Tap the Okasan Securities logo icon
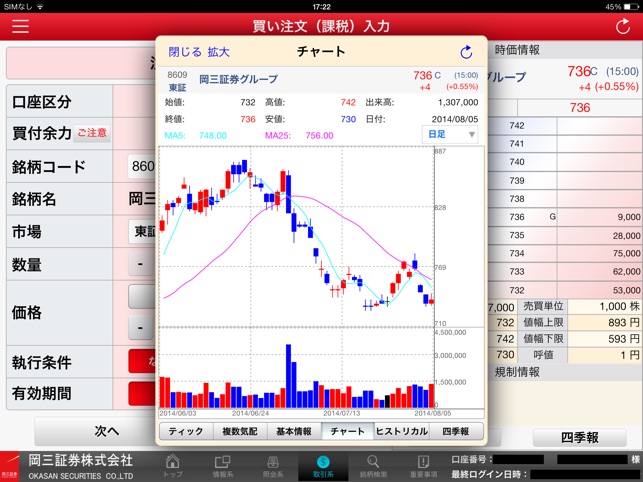The image size is (643, 482). [10, 466]
